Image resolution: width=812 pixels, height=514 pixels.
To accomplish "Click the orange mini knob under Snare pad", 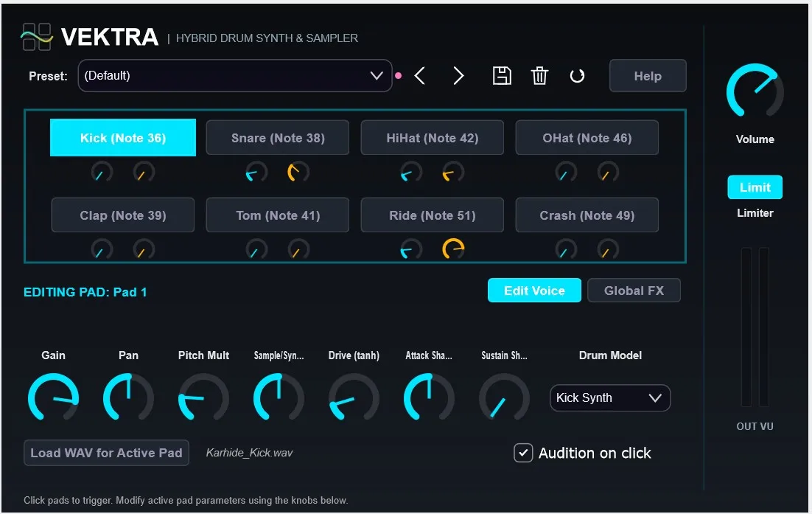I will coord(298,172).
